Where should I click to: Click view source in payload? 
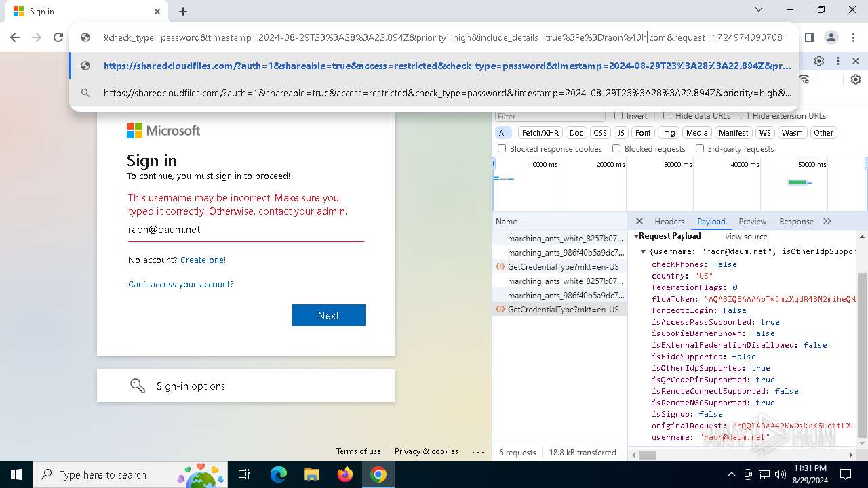point(746,237)
